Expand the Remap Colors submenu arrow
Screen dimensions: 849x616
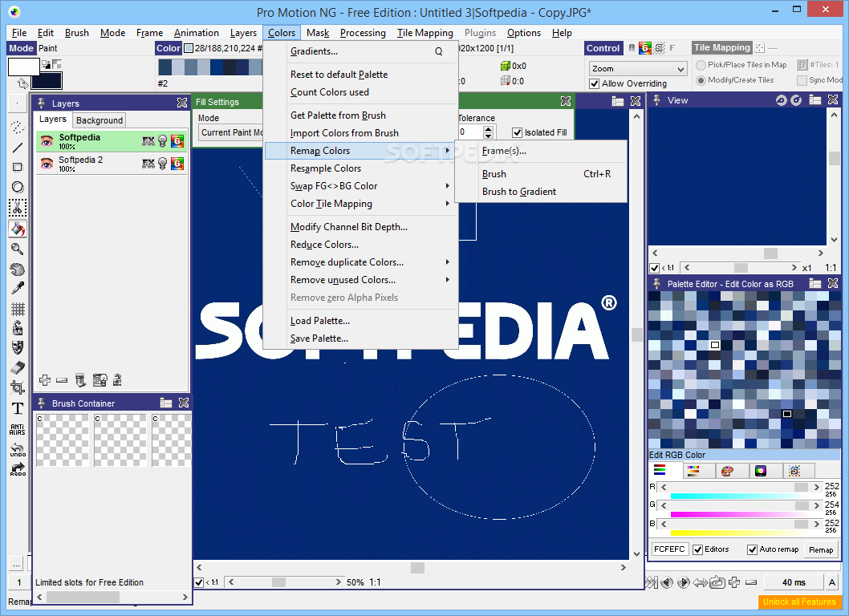(448, 151)
